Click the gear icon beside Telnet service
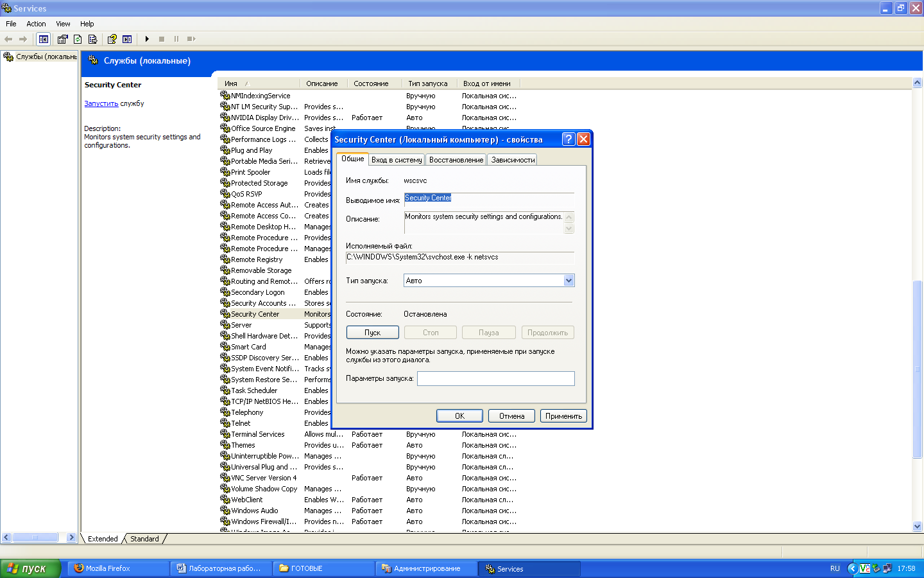 click(x=225, y=423)
